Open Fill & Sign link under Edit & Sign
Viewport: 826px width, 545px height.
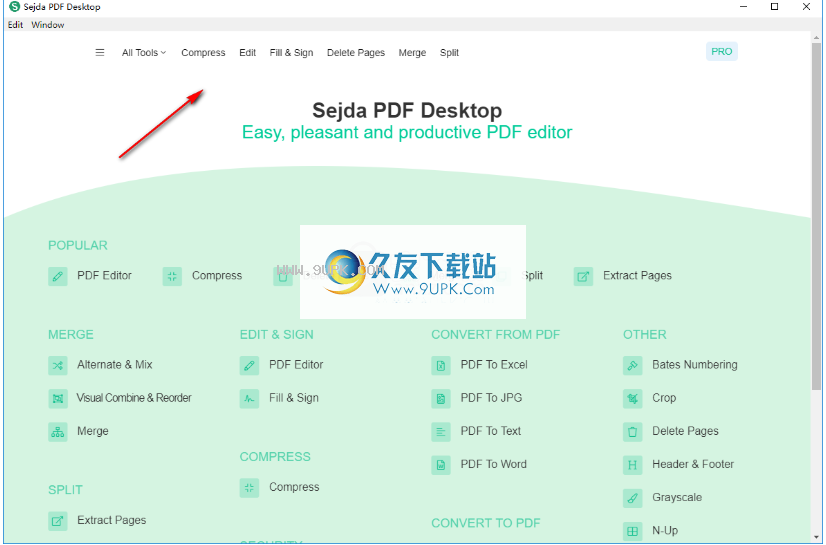pos(294,398)
